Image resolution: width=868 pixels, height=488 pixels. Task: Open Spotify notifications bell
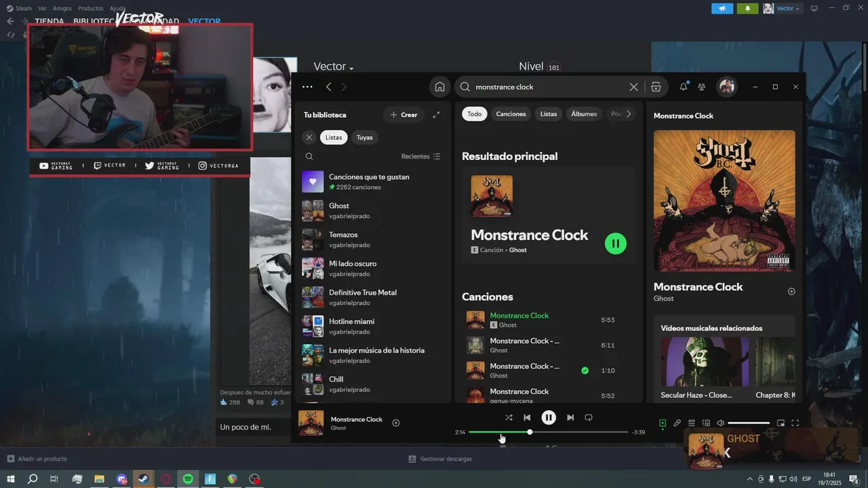(684, 86)
